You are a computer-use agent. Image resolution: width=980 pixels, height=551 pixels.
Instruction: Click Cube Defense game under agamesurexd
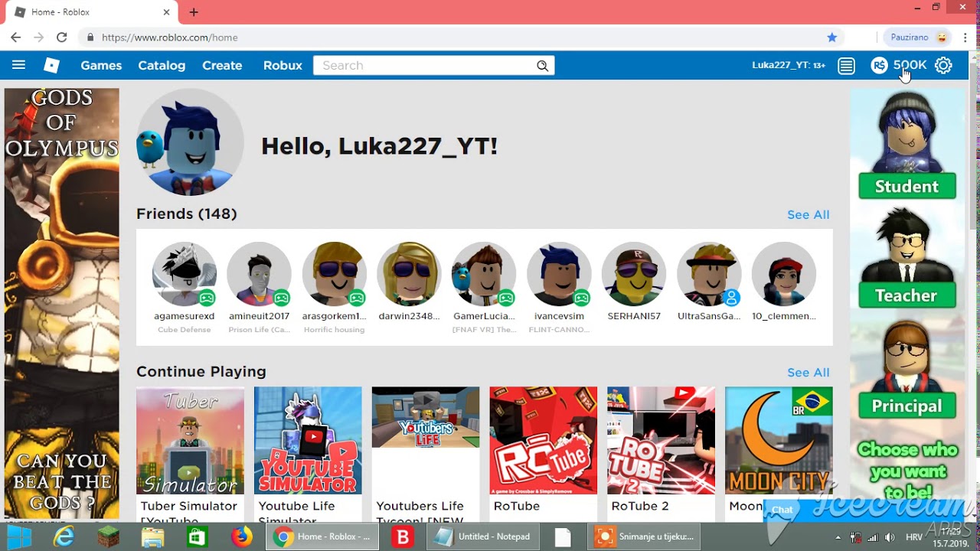[184, 330]
